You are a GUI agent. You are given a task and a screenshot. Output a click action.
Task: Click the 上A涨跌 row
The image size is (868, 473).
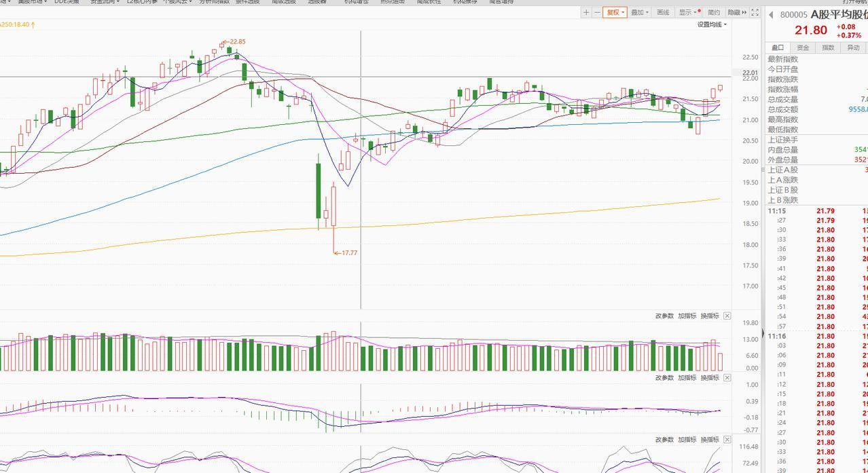click(817, 180)
